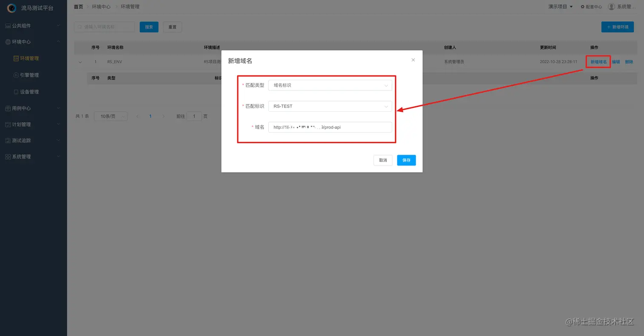Click the 环境管理 menu icon
The width and height of the screenshot is (644, 336).
[16, 58]
